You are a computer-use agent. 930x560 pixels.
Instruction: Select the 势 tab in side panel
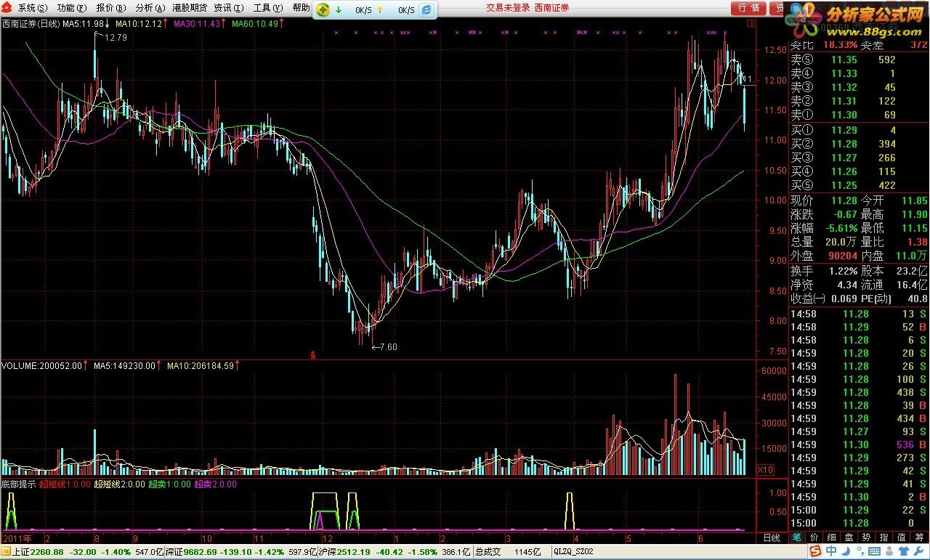[x=866, y=537]
